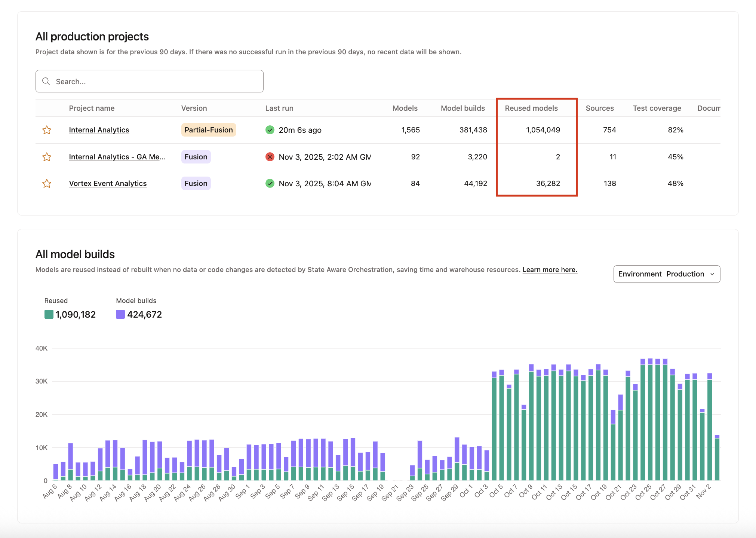Click the green Reused color swatch

coord(48,314)
